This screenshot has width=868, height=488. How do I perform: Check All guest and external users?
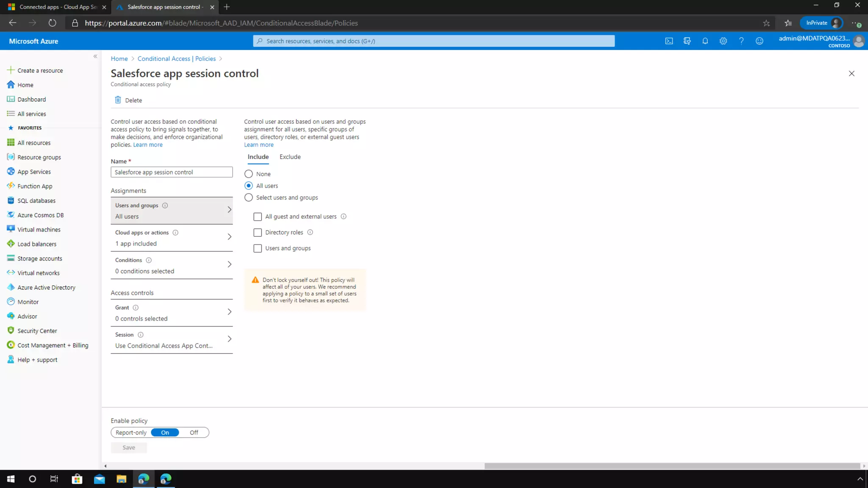(x=257, y=216)
